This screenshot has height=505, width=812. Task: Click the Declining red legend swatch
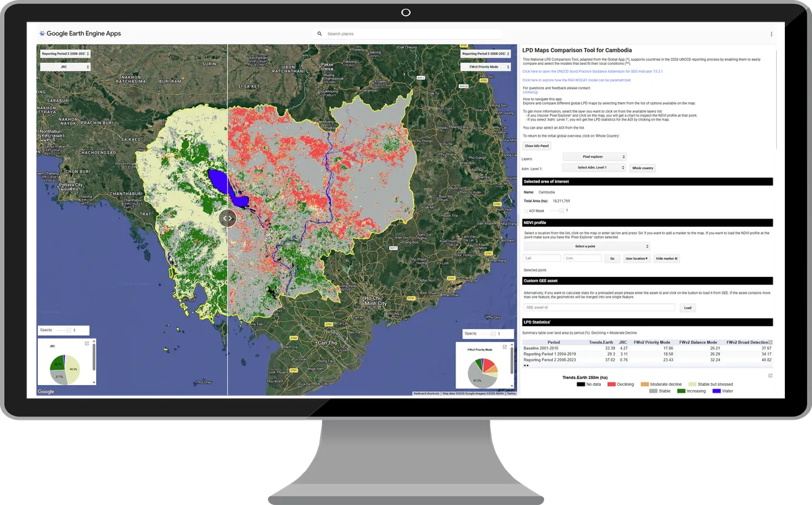click(611, 385)
